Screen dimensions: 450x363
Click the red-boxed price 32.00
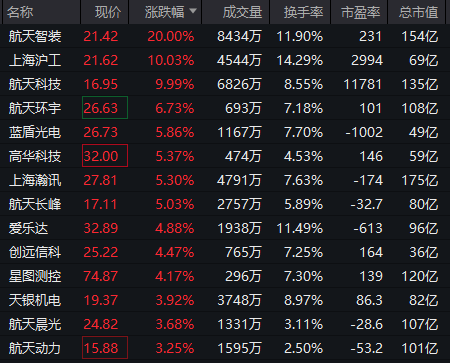pos(105,155)
